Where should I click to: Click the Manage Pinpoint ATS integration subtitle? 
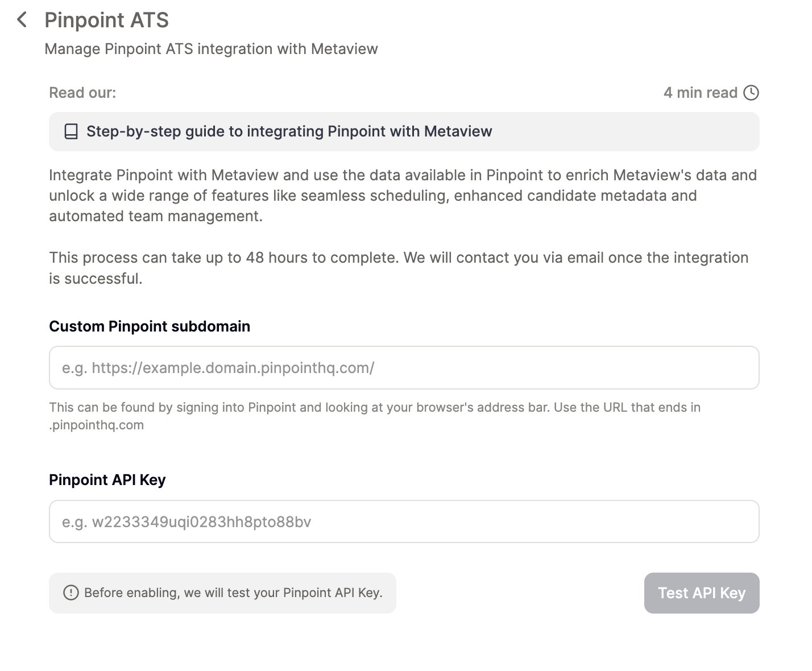point(211,49)
